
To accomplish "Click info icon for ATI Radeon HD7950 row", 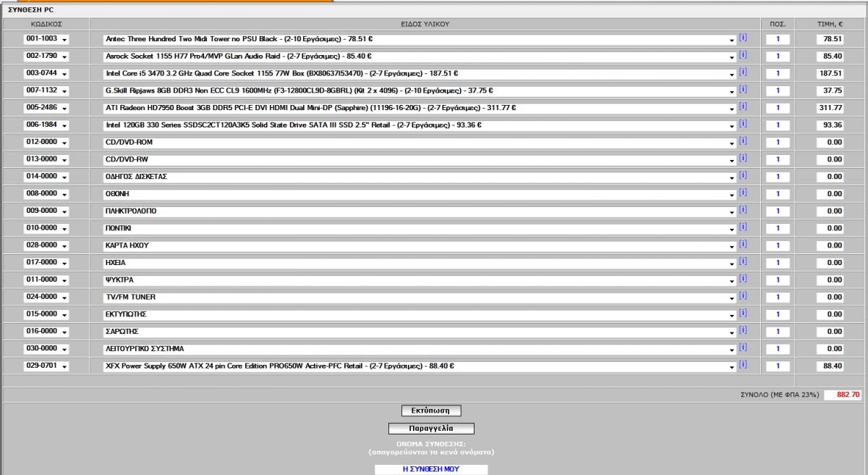I will (x=743, y=107).
